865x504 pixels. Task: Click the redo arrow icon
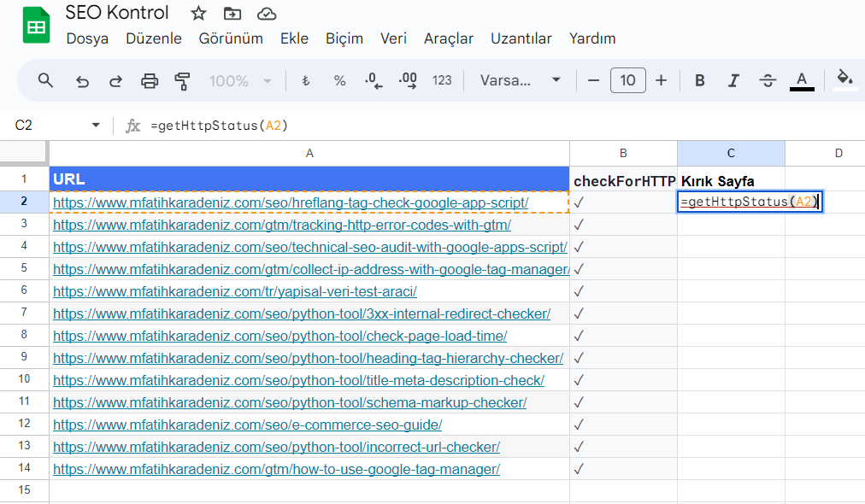[115, 80]
